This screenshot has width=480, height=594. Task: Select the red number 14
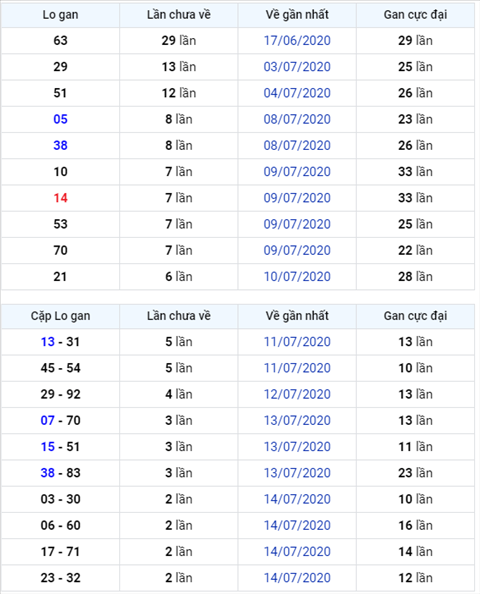coord(60,198)
